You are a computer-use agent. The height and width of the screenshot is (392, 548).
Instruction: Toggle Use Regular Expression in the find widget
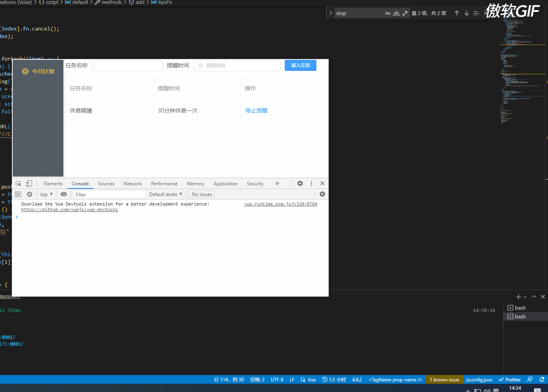(405, 13)
